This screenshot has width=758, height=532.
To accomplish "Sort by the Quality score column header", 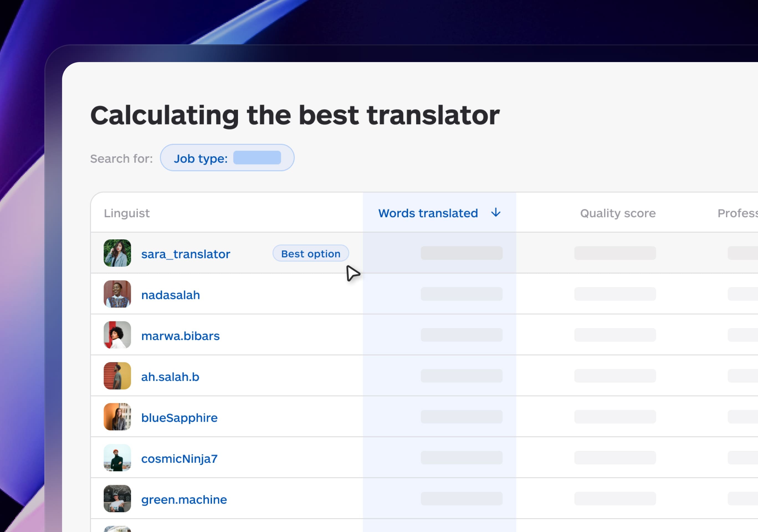I will [x=617, y=213].
